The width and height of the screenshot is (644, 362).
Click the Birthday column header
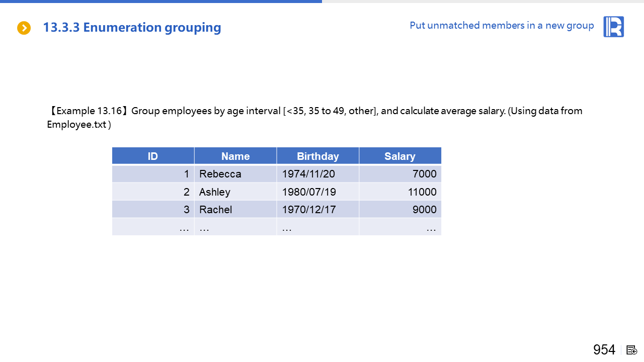[317, 156]
